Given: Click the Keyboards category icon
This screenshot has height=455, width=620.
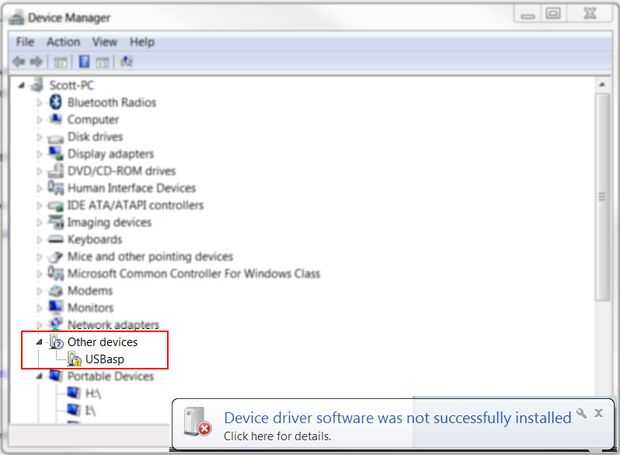Looking at the screenshot, I should point(55,239).
